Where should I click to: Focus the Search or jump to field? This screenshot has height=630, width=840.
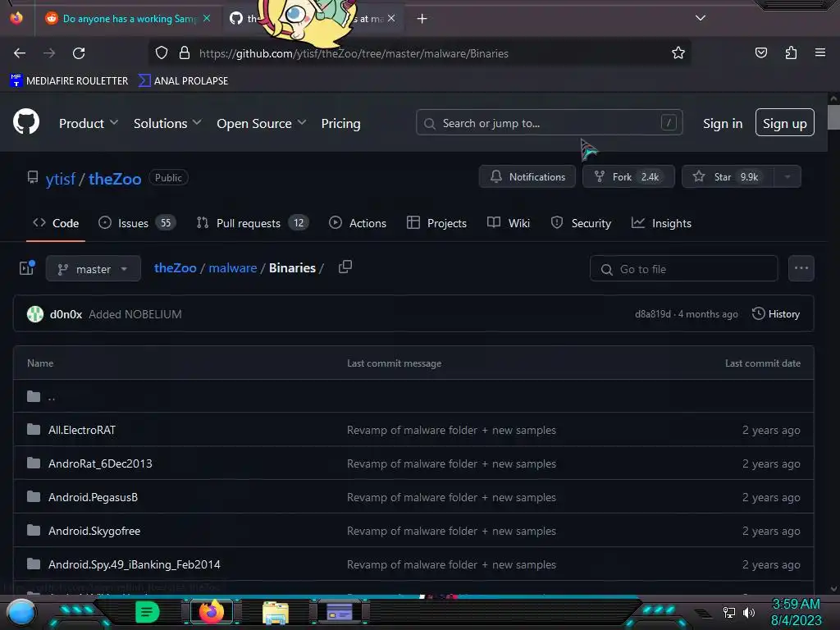point(549,123)
